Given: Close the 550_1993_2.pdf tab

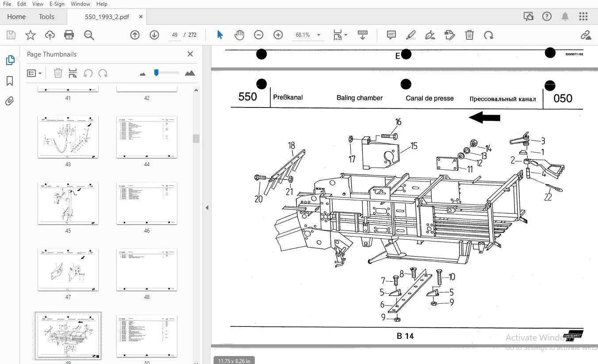Looking at the screenshot, I should click(x=141, y=17).
